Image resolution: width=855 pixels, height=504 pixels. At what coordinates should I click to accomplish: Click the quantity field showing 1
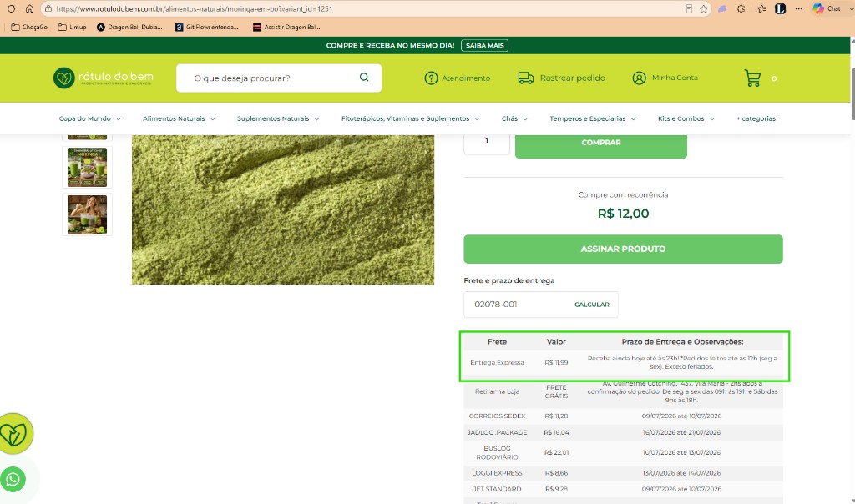tap(487, 144)
